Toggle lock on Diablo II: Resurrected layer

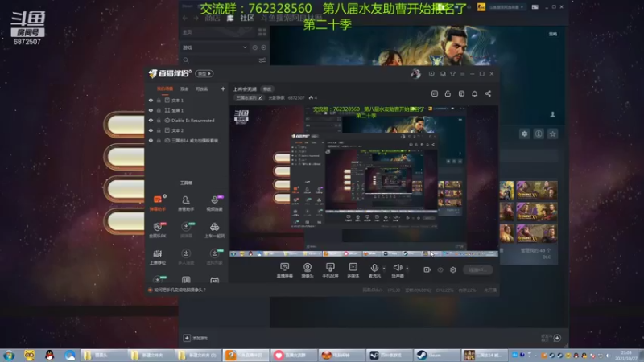[x=159, y=120]
